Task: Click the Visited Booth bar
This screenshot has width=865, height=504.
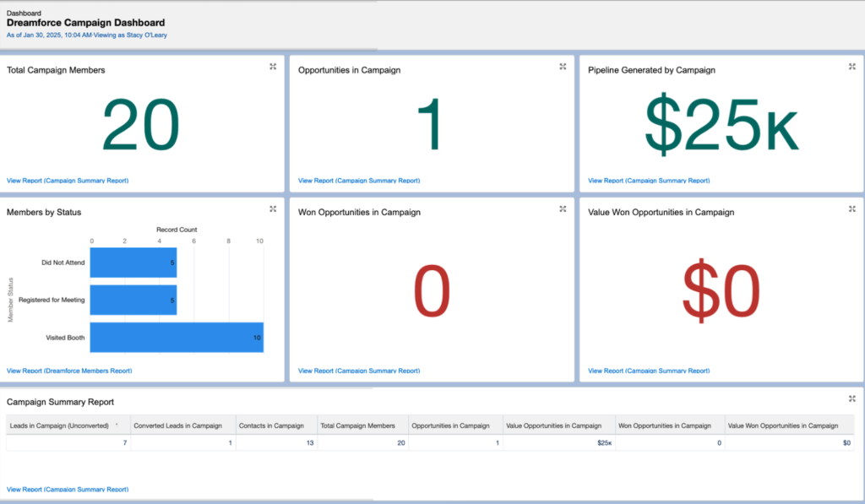Action: [177, 338]
